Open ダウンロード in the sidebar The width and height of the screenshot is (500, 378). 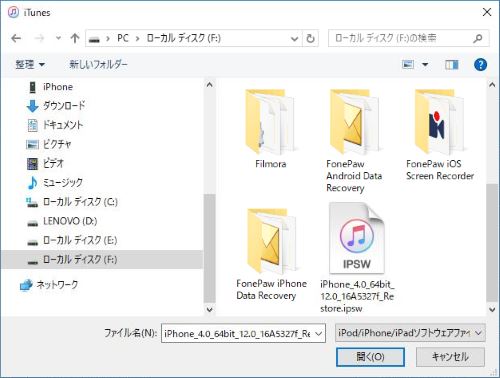tap(64, 106)
